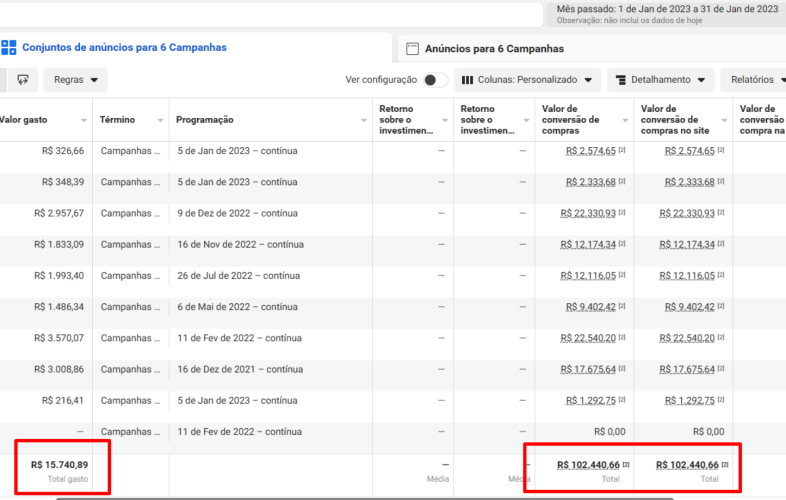Click footnote marker beside total R$ 102.440,66

pos(626,464)
